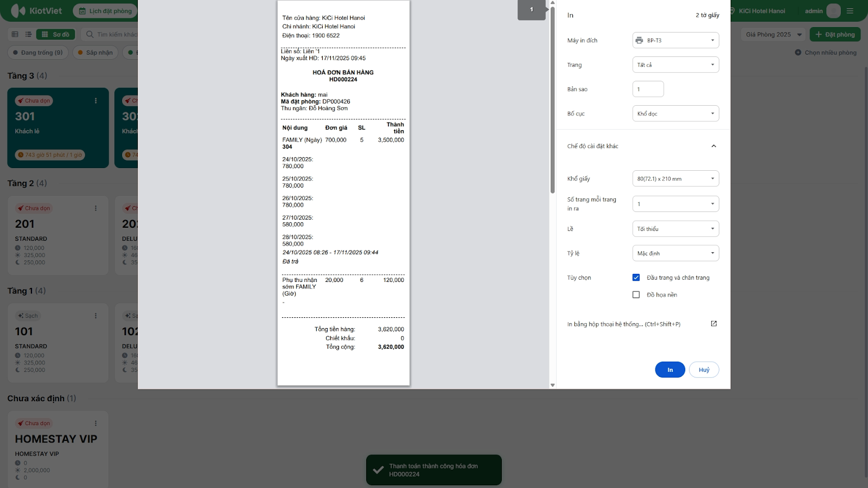Image resolution: width=868 pixels, height=488 pixels.
Task: Click the HOMESTAY VIP room title
Action: click(56, 439)
